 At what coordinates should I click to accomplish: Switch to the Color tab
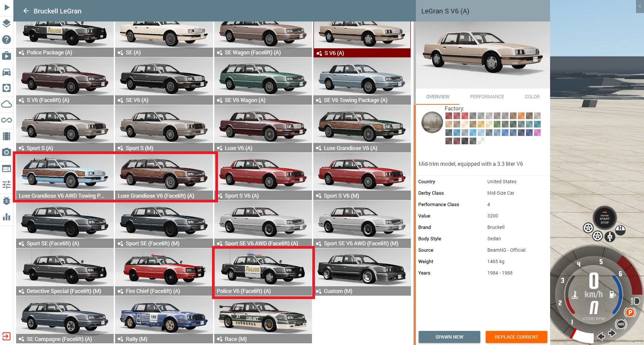532,97
